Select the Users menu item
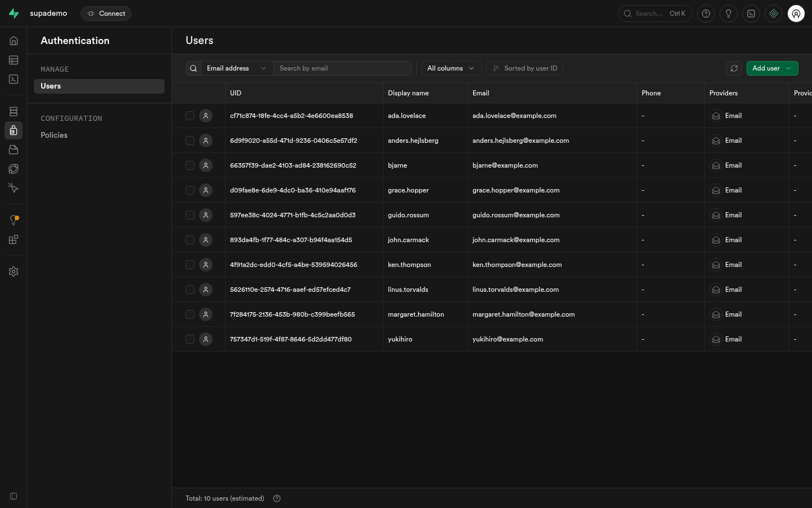The width and height of the screenshot is (812, 508). pos(99,86)
